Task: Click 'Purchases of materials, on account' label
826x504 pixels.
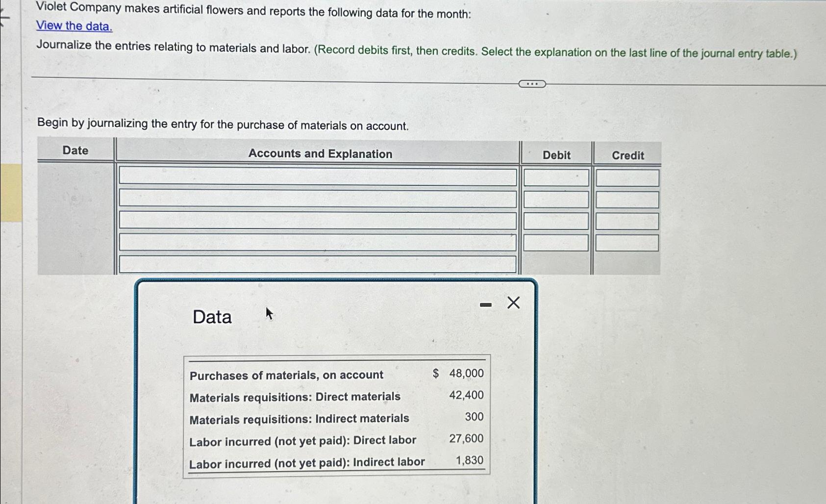Action: pyautogui.click(x=286, y=375)
